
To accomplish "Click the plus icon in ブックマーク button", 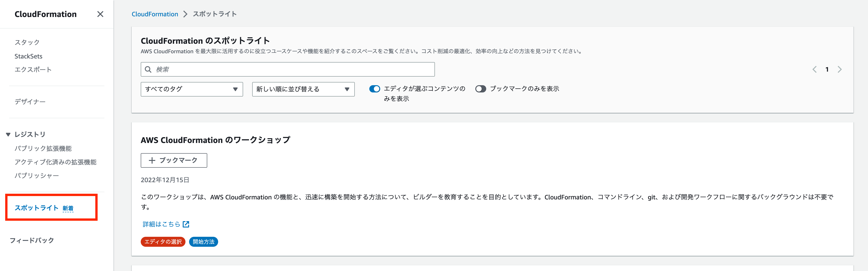I will (152, 160).
